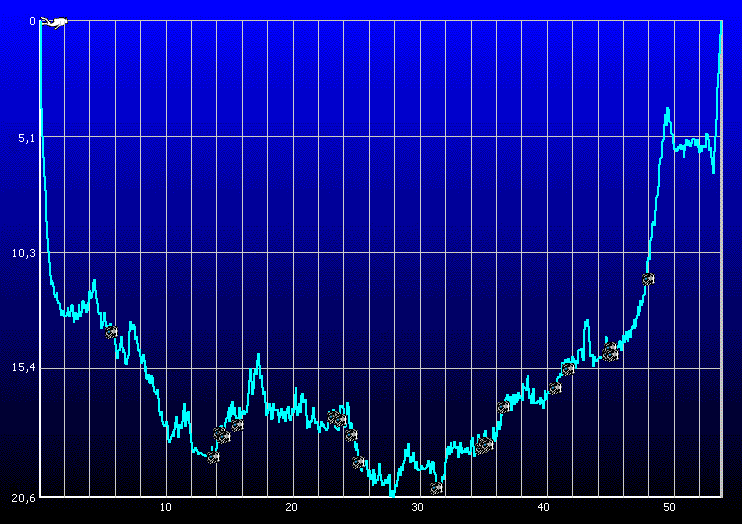Screen dimensions: 742x524
Task: Click the '5,1' depth axis label
Action: coord(26,138)
